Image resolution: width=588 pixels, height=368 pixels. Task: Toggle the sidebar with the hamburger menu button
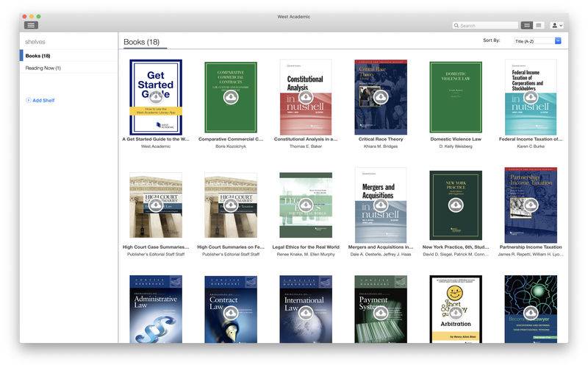(x=31, y=25)
